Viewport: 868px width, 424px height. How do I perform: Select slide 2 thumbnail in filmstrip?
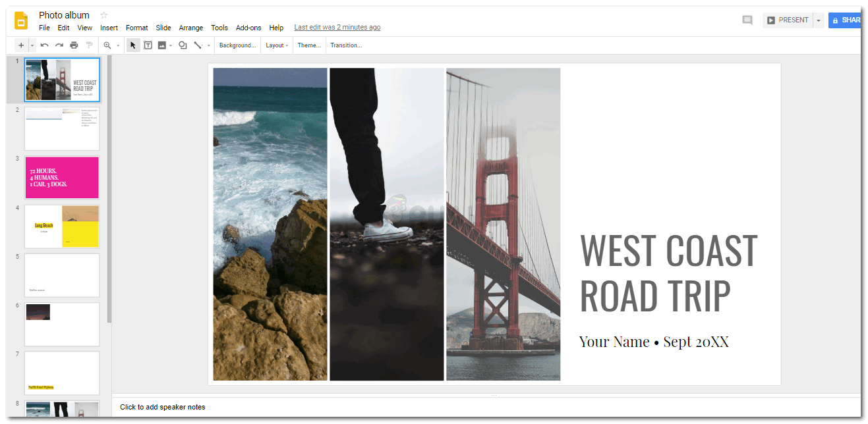point(62,129)
